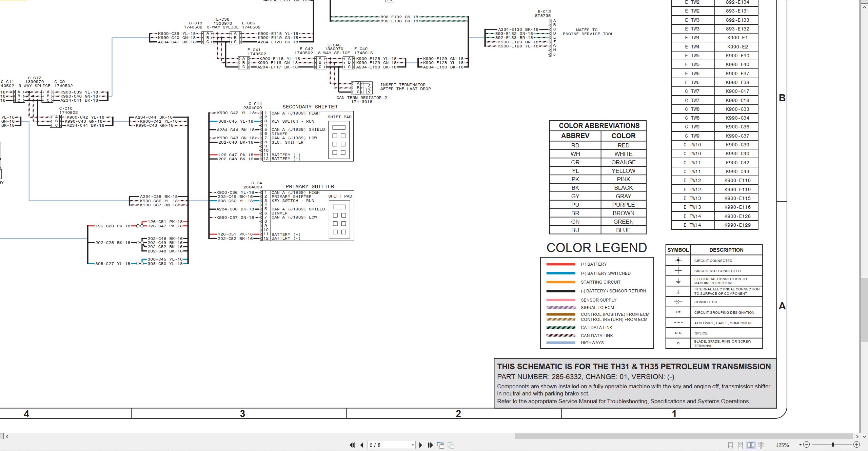Click the scroll right arrow
Image resolution: width=868 pixels, height=451 pixels.
pos(857,436)
